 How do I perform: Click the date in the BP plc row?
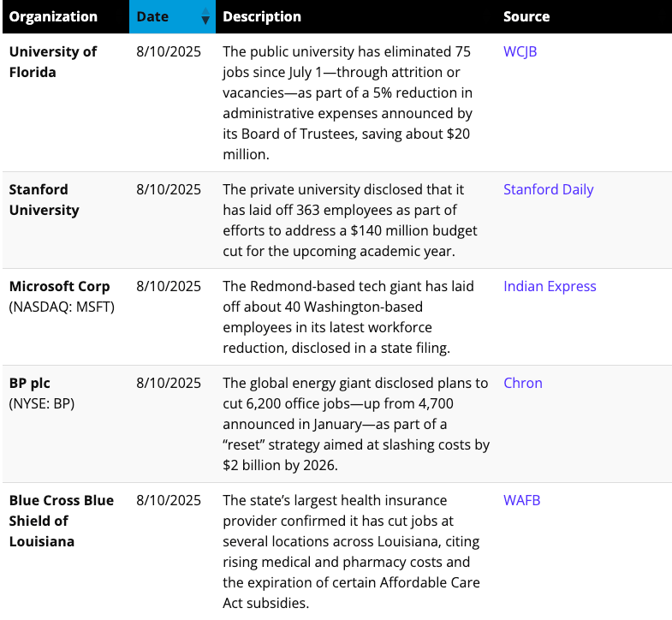169,383
